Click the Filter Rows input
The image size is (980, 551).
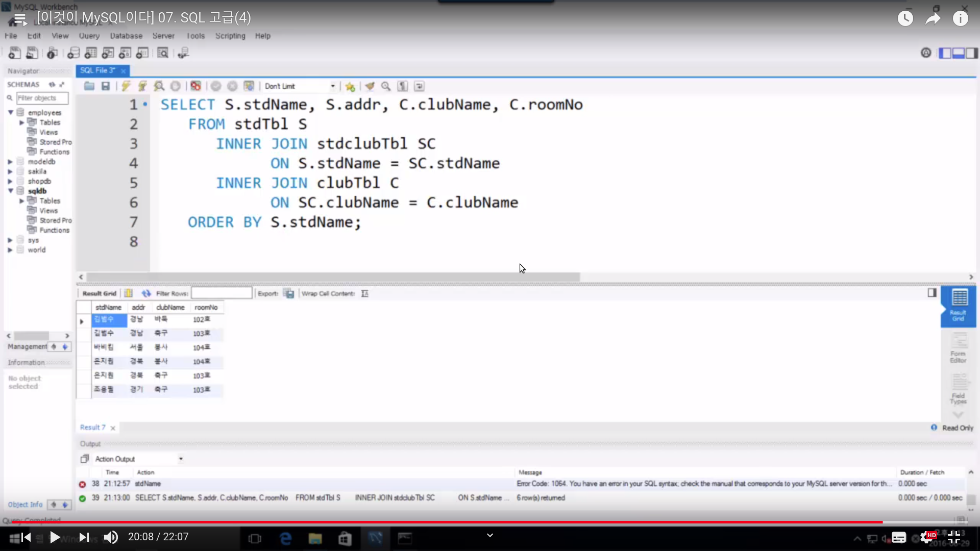[222, 293]
